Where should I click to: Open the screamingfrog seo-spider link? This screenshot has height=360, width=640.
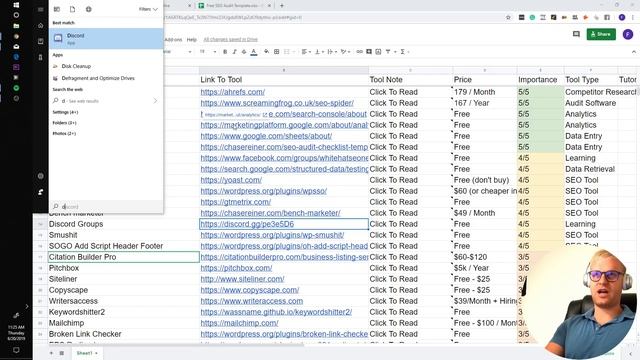pyautogui.click(x=277, y=103)
